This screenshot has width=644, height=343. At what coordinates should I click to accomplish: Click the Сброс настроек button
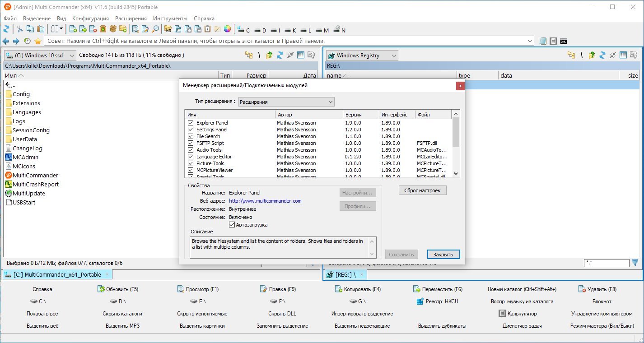[423, 190]
